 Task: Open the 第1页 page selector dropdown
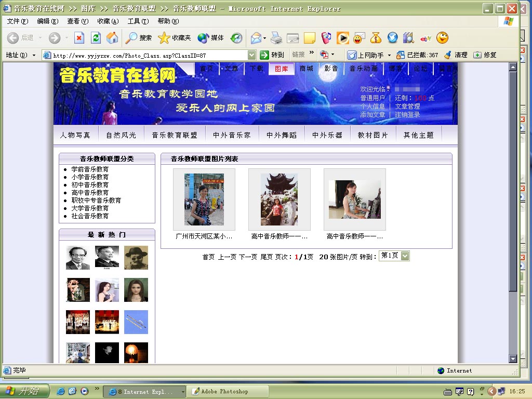pyautogui.click(x=405, y=256)
